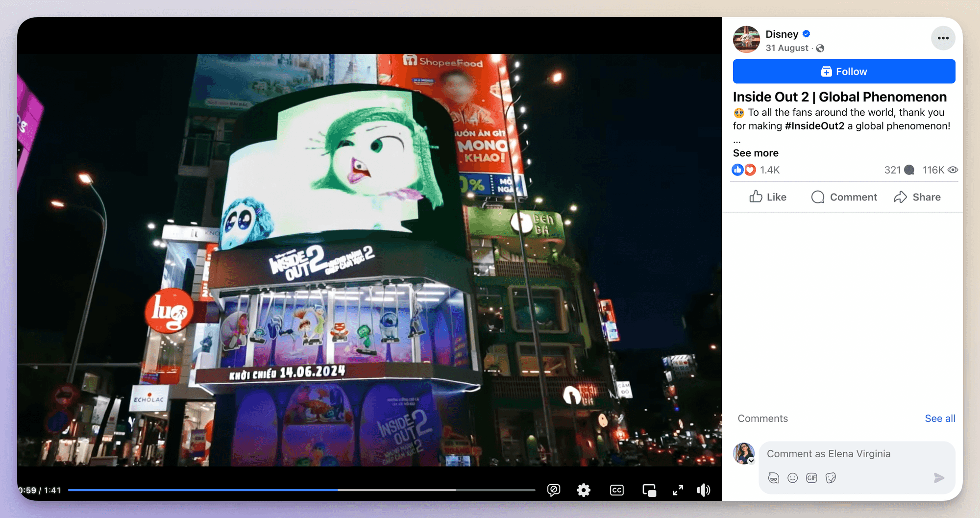Click See all comments link
This screenshot has width=980, height=518.
click(940, 419)
